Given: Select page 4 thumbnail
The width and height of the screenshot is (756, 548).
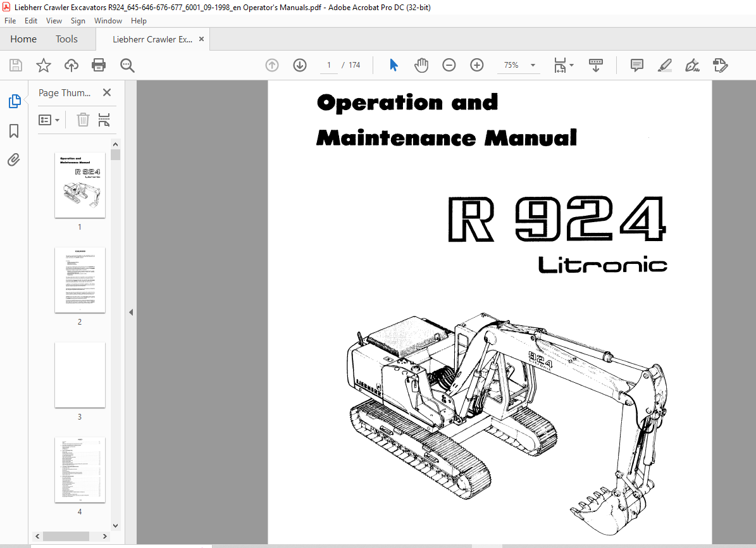Looking at the screenshot, I should coord(80,470).
